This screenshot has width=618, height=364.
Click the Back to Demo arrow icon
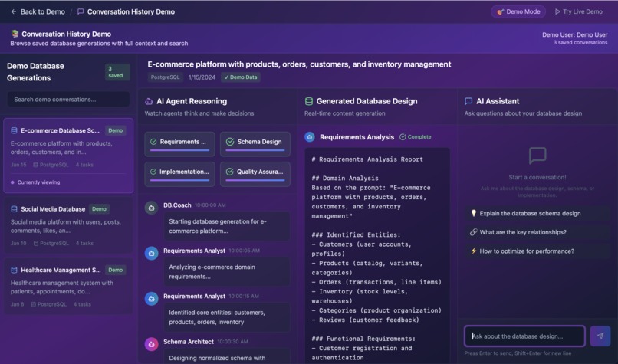pos(13,11)
